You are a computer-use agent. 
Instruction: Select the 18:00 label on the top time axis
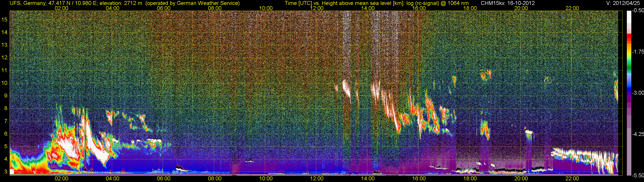pos(470,8)
